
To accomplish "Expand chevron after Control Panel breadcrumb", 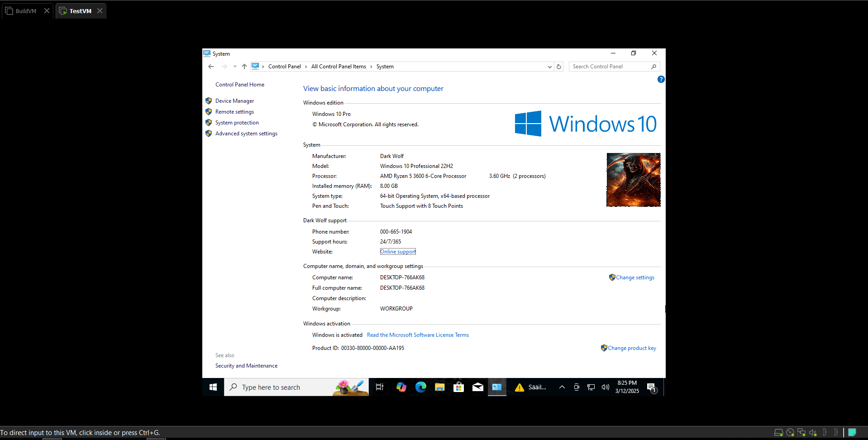I will pyautogui.click(x=306, y=67).
